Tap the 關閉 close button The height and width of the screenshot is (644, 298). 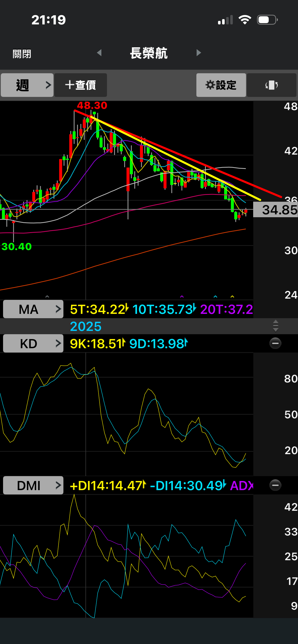pyautogui.click(x=22, y=54)
